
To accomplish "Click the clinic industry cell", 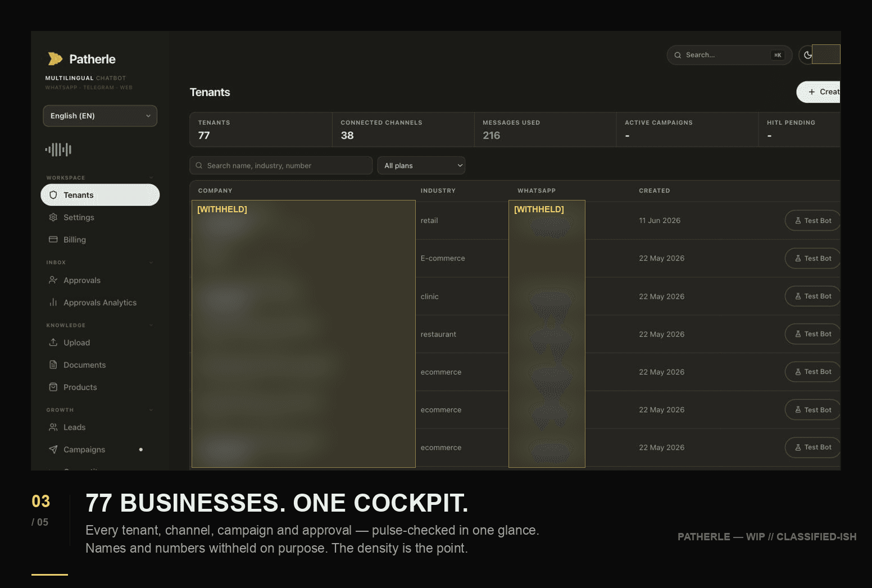I will tap(430, 297).
